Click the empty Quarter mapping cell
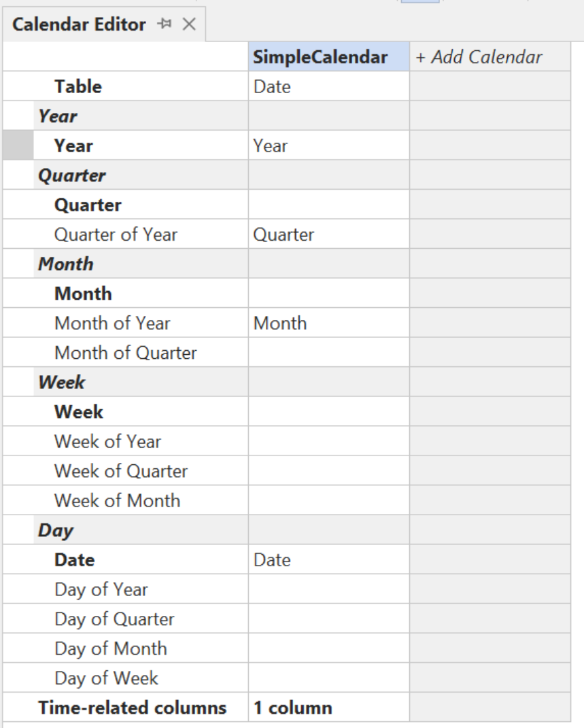The height and width of the screenshot is (728, 584). [329, 205]
